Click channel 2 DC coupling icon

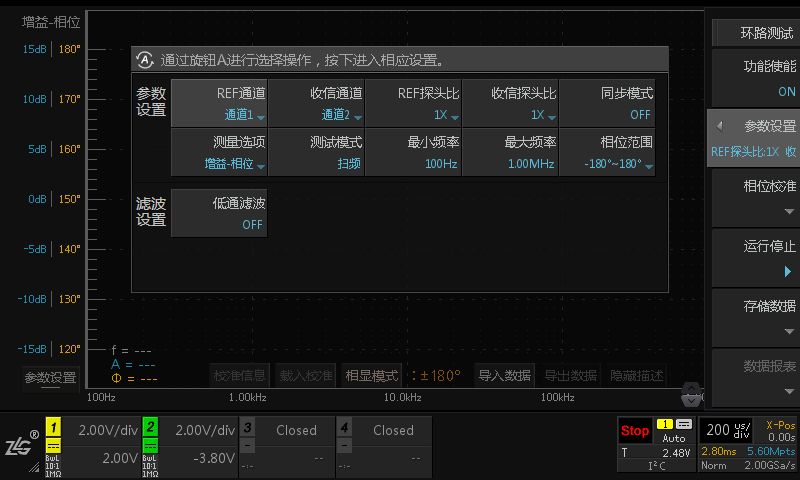pos(150,446)
